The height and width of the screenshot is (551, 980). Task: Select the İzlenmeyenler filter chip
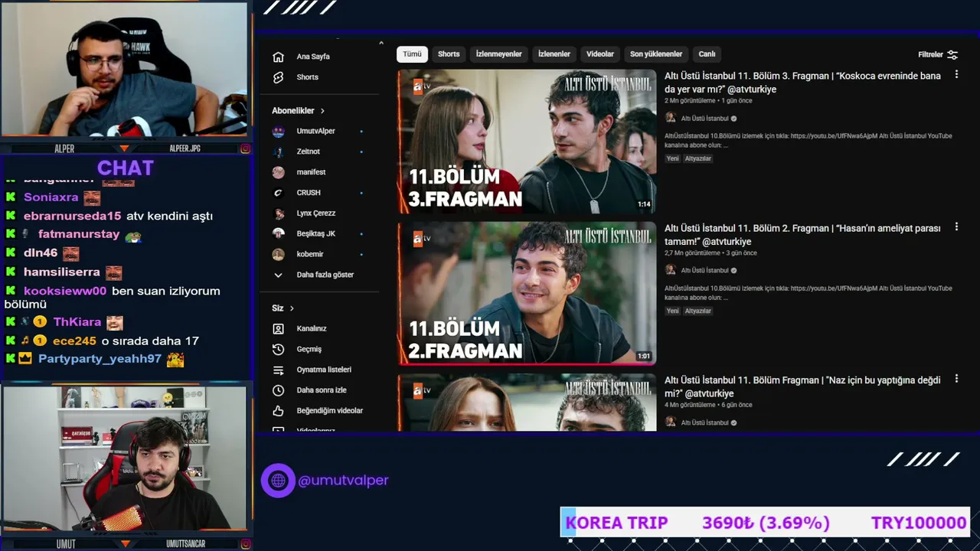click(x=498, y=54)
